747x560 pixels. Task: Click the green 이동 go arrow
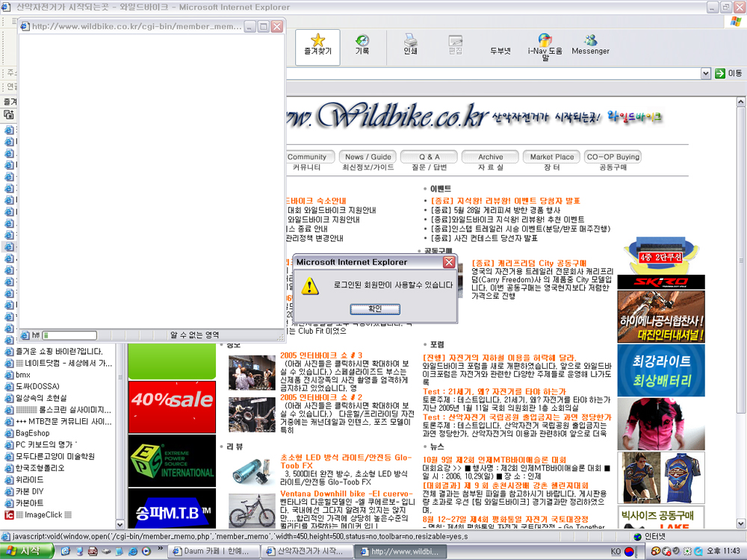pos(720,73)
